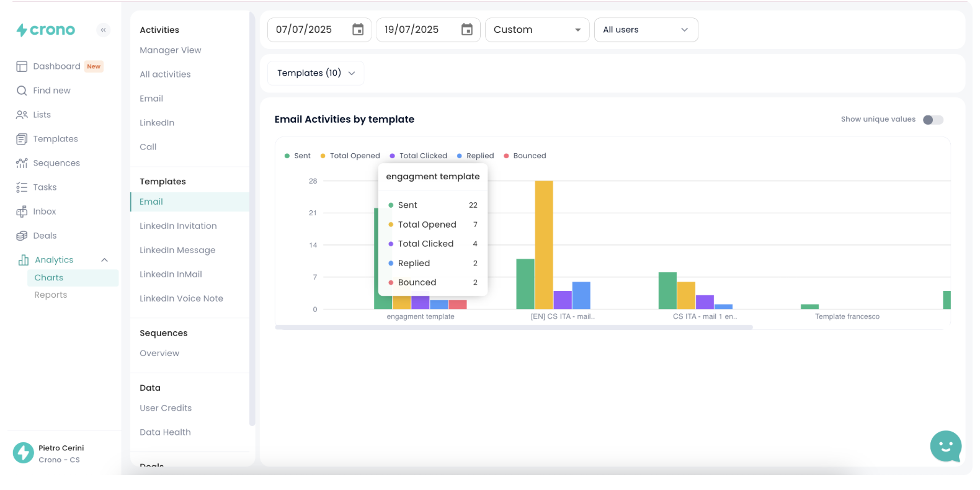Open Manager View under Activities
This screenshot has width=980, height=490.
pos(170,50)
